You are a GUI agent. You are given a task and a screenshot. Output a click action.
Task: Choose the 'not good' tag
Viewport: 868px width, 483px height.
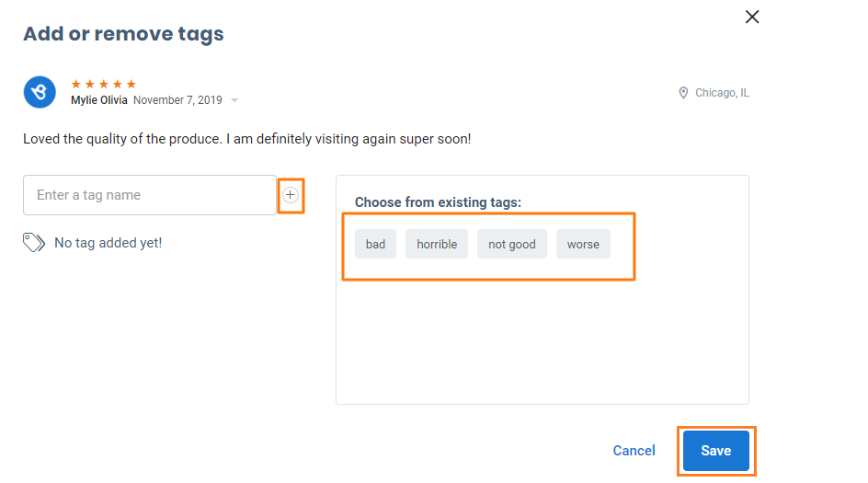[512, 244]
